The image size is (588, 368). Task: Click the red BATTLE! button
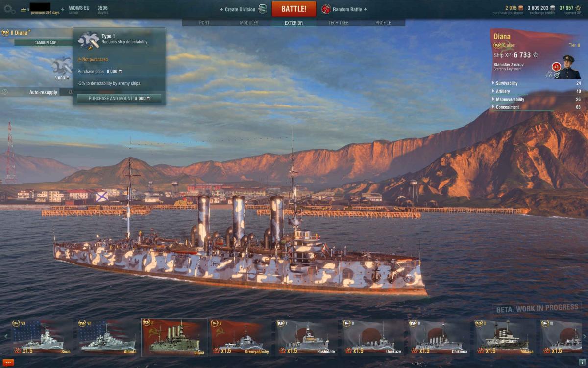294,9
